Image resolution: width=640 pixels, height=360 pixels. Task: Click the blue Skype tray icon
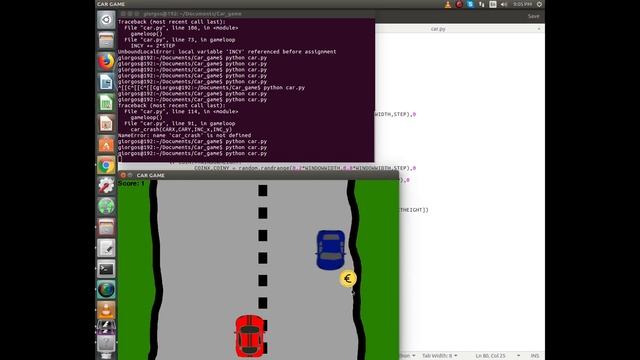(x=470, y=4)
